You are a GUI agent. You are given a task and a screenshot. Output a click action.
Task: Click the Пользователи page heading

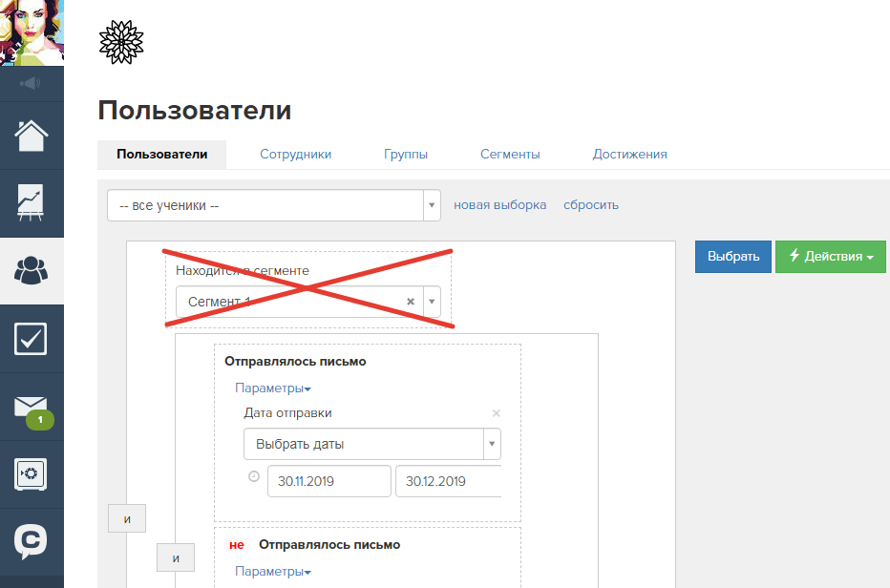pyautogui.click(x=195, y=110)
